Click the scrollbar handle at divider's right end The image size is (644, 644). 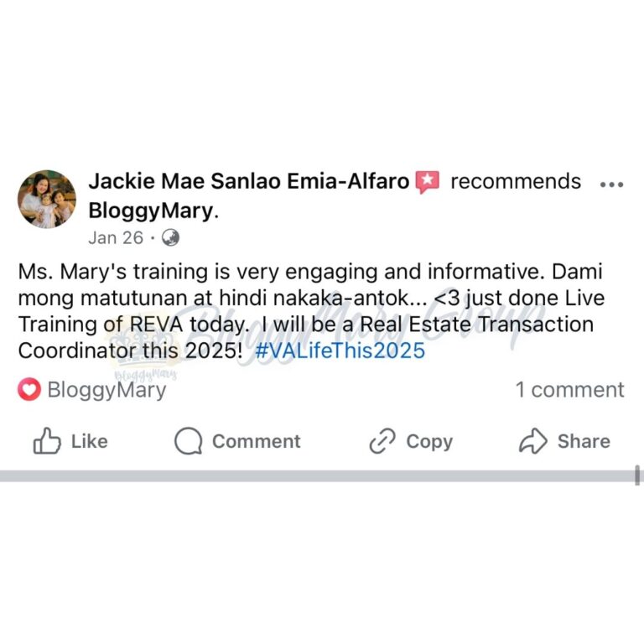637,475
